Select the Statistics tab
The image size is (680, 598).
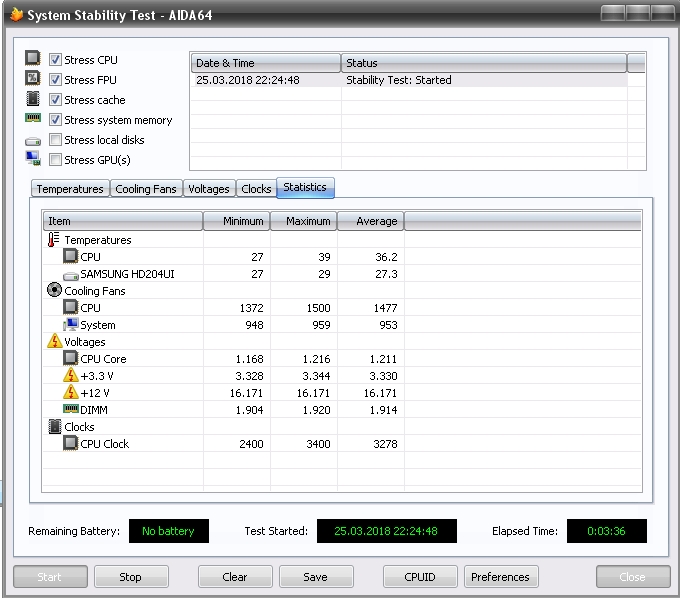(305, 187)
